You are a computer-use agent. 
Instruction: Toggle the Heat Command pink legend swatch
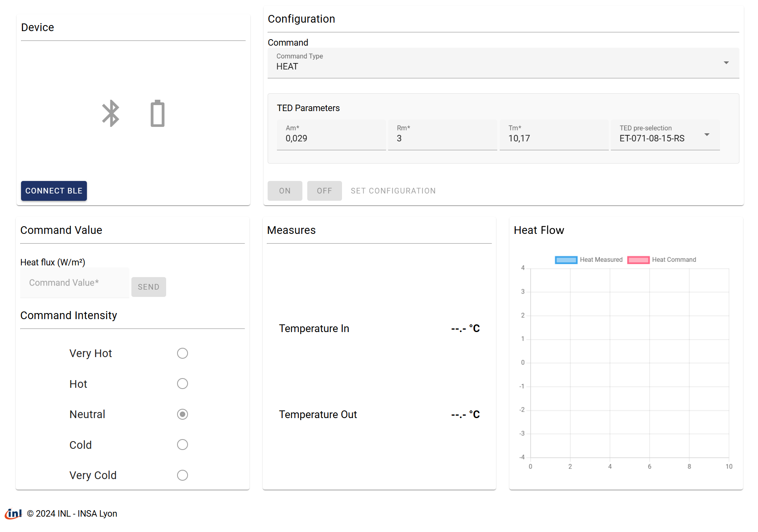pyautogui.click(x=638, y=260)
